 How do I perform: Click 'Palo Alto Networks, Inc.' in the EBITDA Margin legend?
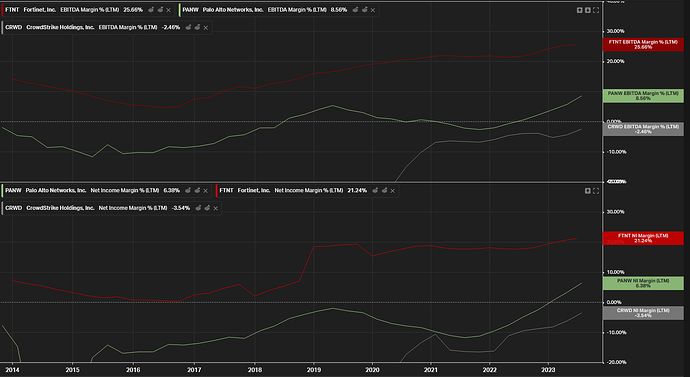coord(233,10)
